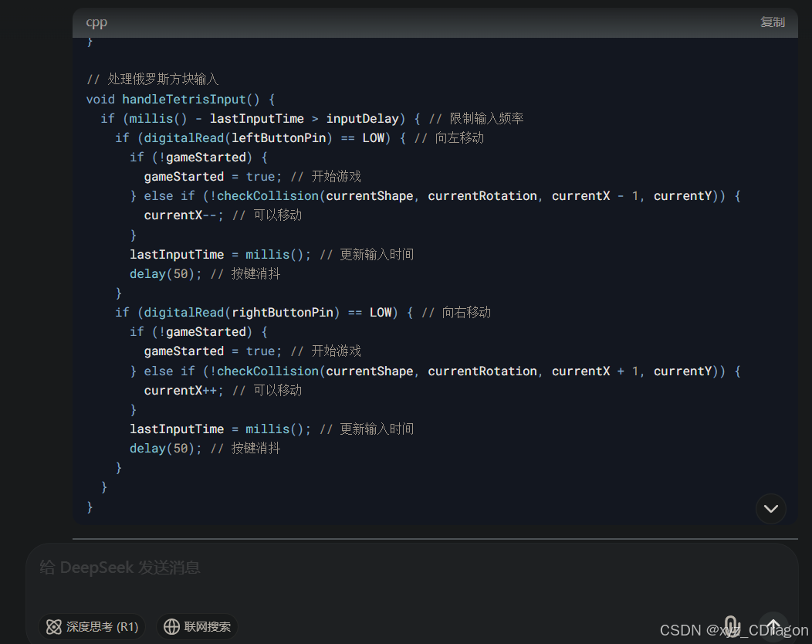812x644 pixels.
Task: Click rightButtonPin in the code
Action: (x=283, y=313)
